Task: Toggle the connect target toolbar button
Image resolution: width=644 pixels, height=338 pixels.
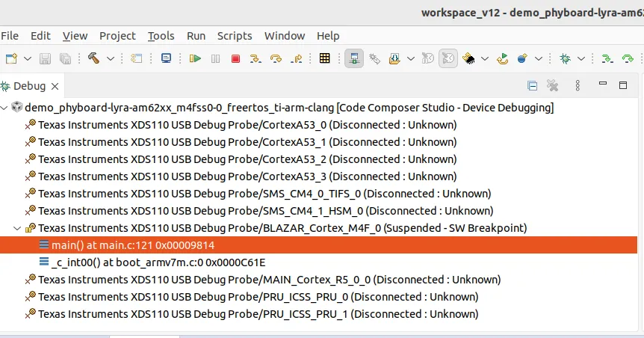Action: (354, 58)
